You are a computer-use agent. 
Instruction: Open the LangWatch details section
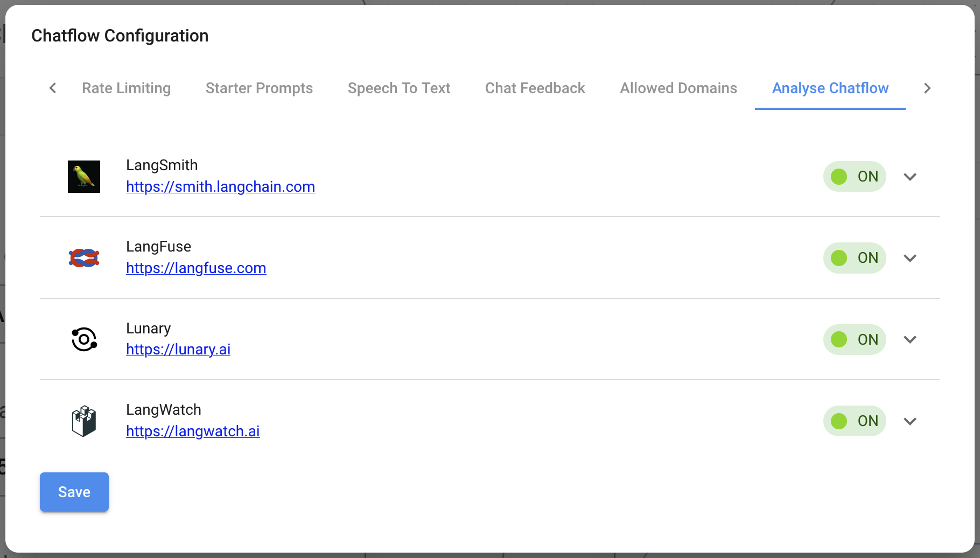click(911, 421)
